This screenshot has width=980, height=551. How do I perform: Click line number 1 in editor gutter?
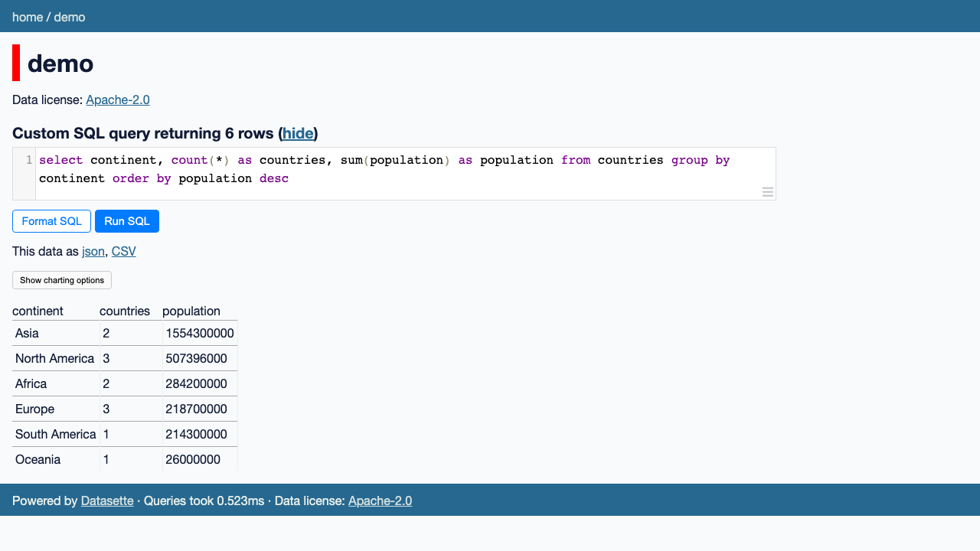point(29,160)
